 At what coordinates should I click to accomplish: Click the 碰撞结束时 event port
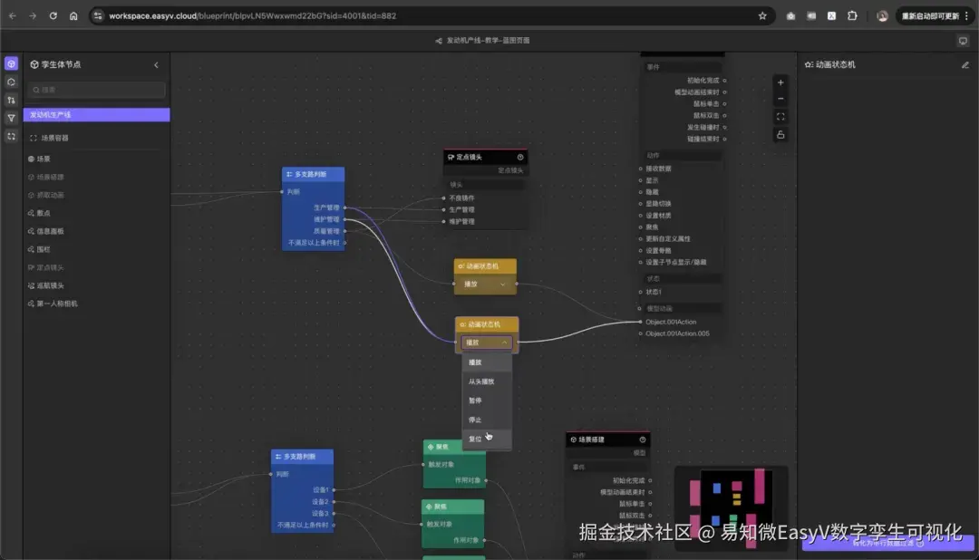tap(703, 140)
